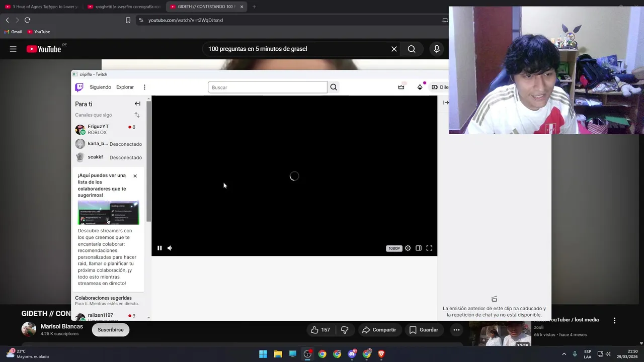Screen dimensions: 644x362
Task: Open Marisol Blancas channel avatar
Action: (x=29, y=329)
